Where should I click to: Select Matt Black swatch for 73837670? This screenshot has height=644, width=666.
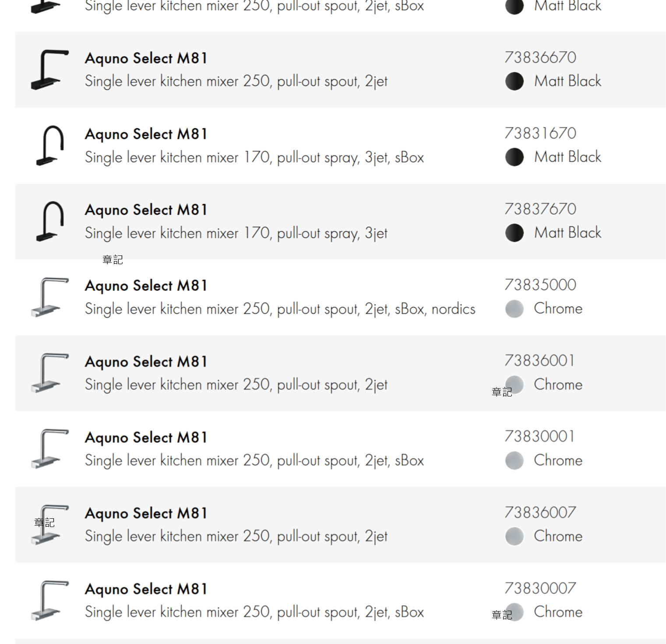pos(514,233)
